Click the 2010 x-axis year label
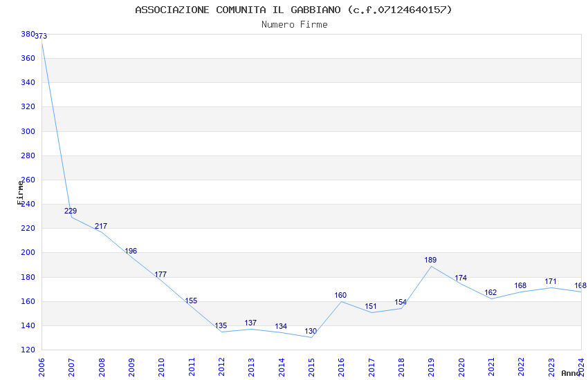 click(161, 367)
